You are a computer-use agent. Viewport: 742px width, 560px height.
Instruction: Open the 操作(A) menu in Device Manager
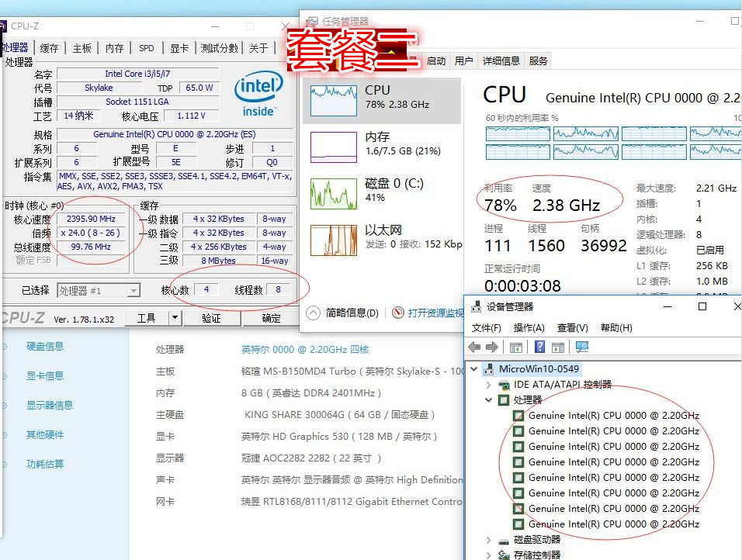click(x=529, y=328)
